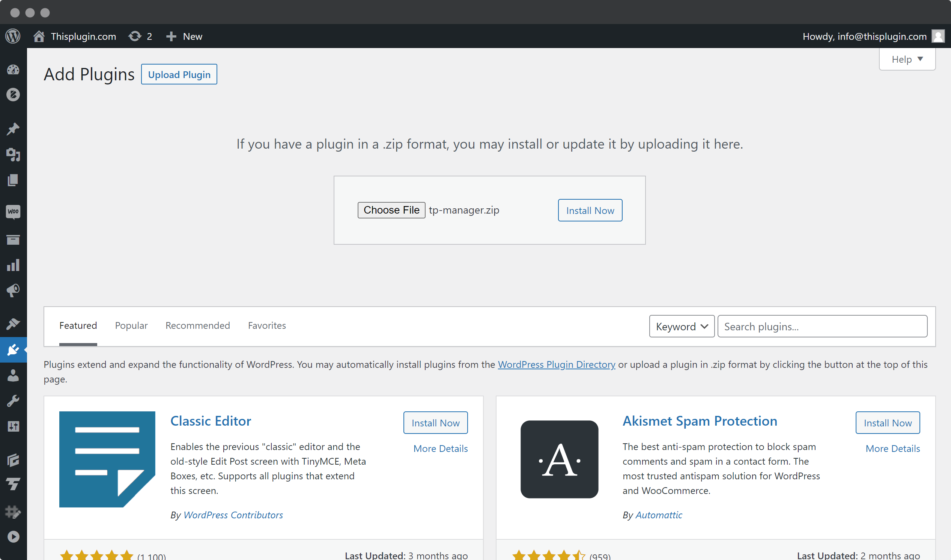Open Products via archive box icon
This screenshot has height=560, width=951.
pyautogui.click(x=13, y=239)
